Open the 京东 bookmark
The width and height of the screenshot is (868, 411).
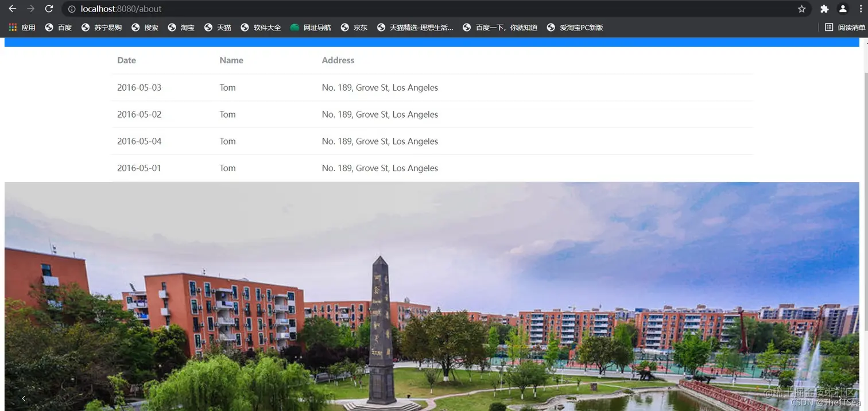pyautogui.click(x=354, y=28)
